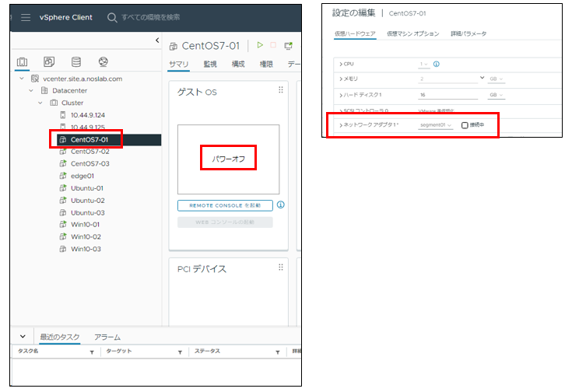Open Storage inventory view icon
Screen dimensions: 572x392
pos(76,61)
